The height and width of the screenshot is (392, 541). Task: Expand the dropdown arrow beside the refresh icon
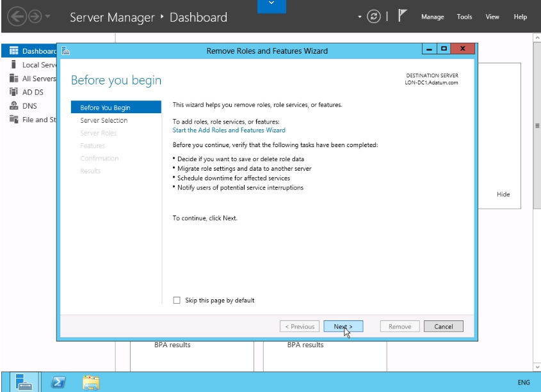click(360, 17)
